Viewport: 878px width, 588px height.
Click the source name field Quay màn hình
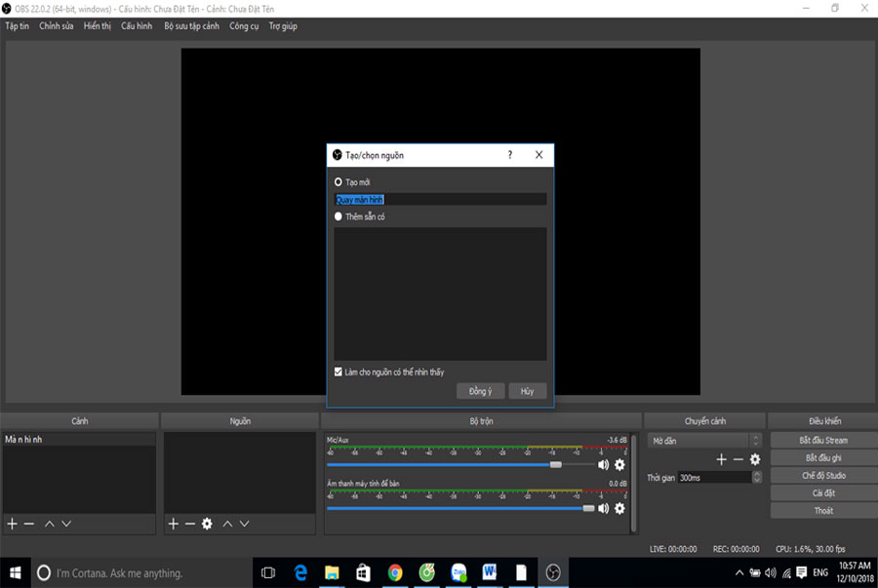pyautogui.click(x=440, y=199)
